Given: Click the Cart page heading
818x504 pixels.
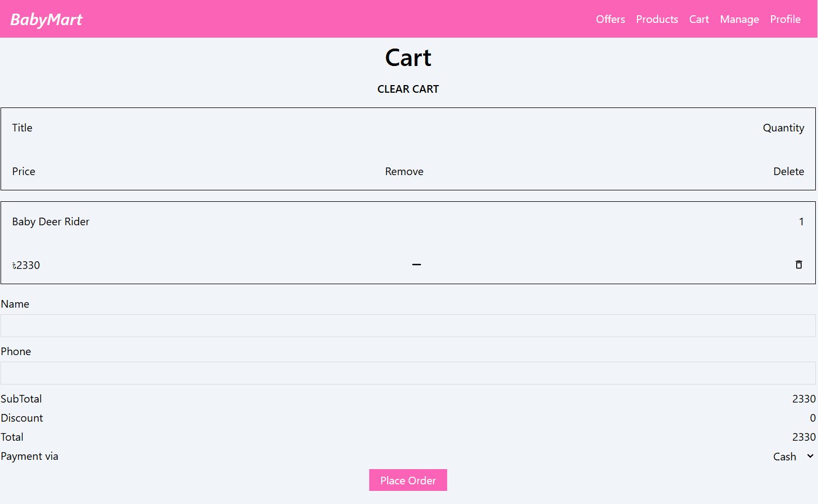Looking at the screenshot, I should click(408, 58).
